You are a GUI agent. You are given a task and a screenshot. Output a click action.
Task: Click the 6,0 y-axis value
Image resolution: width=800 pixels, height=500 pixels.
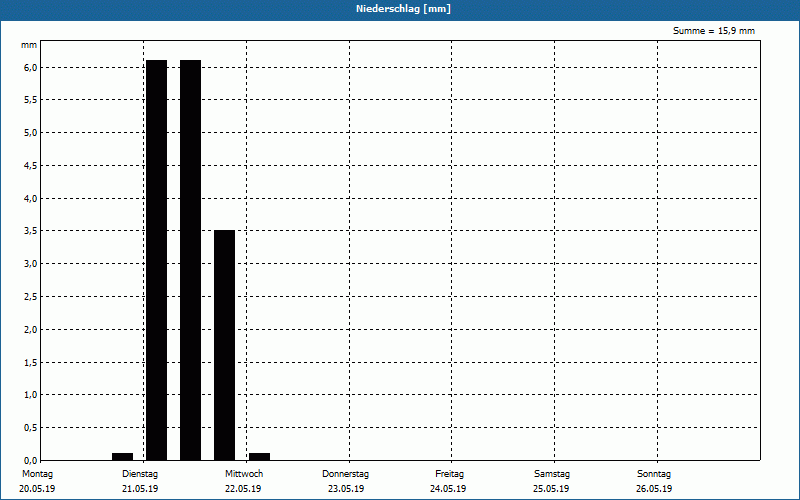point(30,68)
